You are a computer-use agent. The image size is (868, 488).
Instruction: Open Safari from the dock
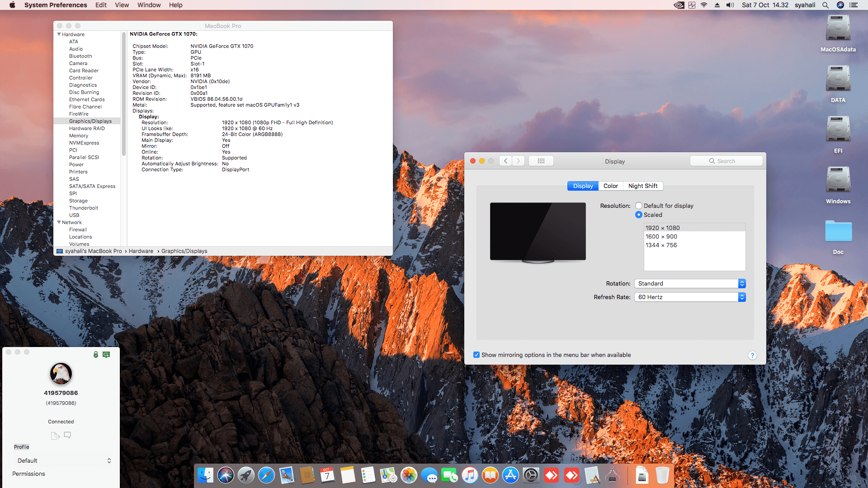(x=266, y=475)
